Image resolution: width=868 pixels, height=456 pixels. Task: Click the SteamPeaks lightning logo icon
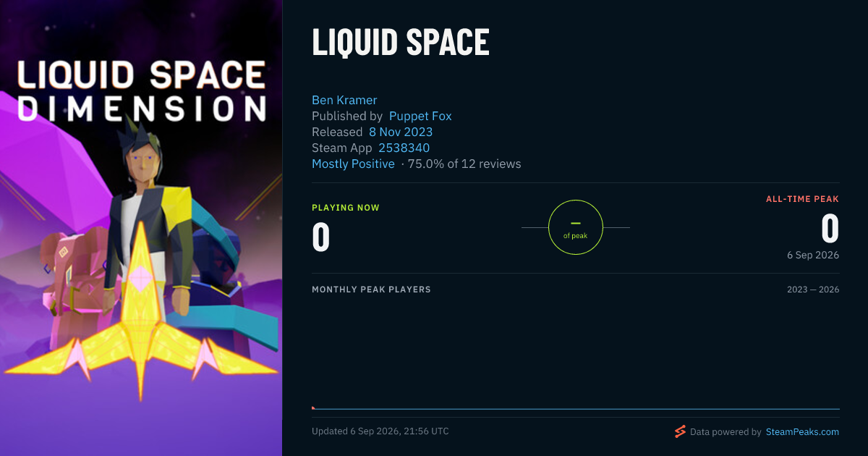point(680,431)
